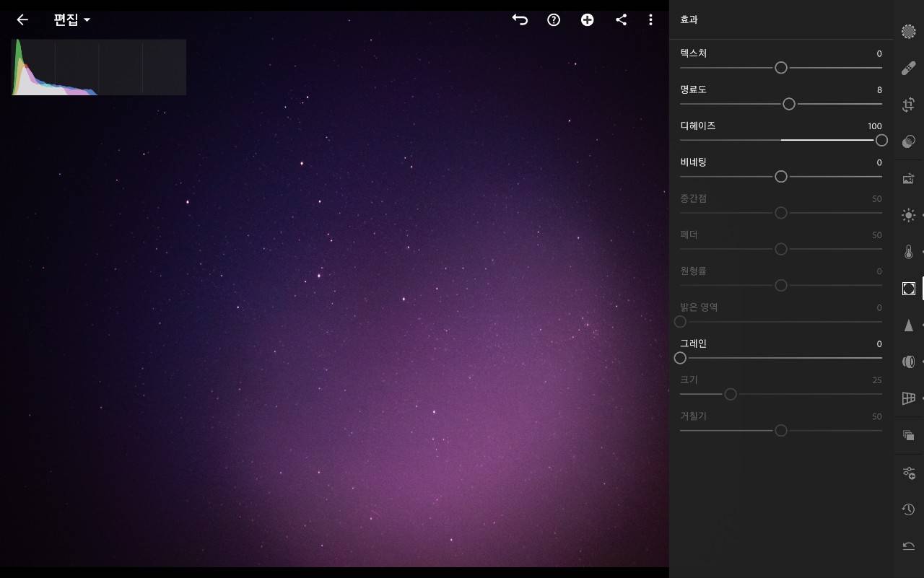
Task: Open the Detail panel triangle icon
Action: coord(908,325)
